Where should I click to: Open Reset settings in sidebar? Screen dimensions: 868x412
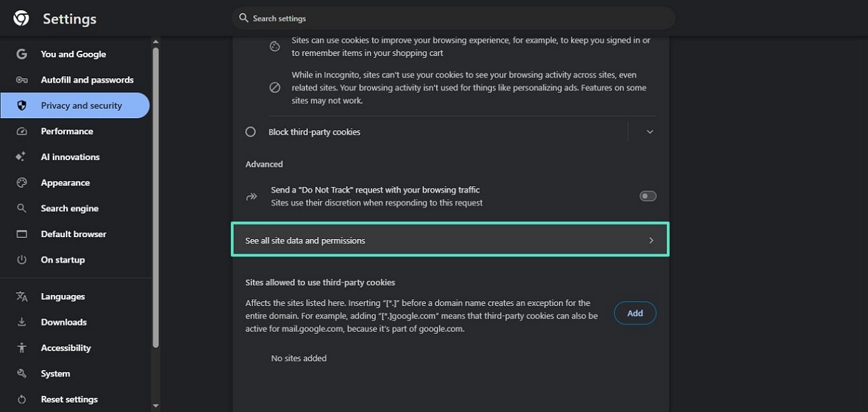click(x=69, y=399)
